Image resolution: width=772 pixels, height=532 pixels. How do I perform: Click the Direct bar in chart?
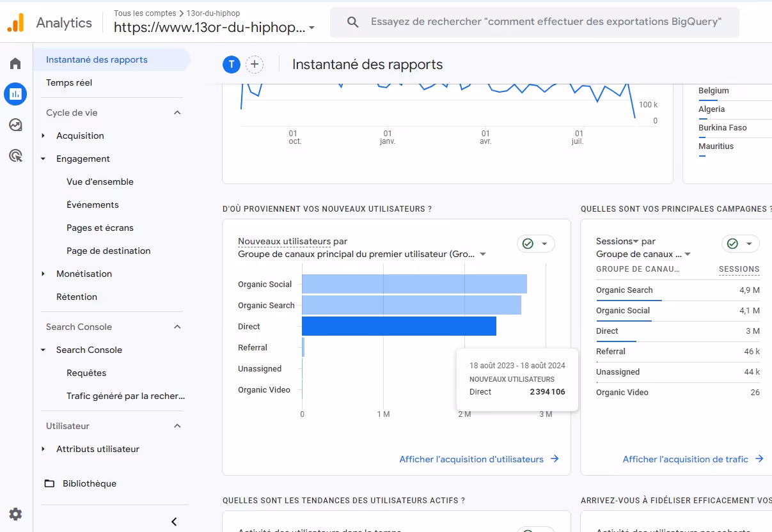pos(399,326)
